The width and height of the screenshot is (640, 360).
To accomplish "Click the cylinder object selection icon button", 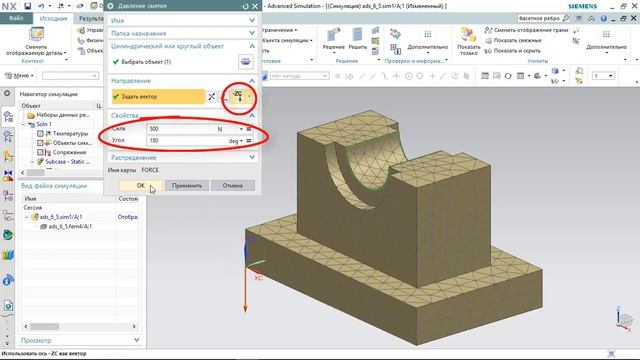I will pos(245,62).
